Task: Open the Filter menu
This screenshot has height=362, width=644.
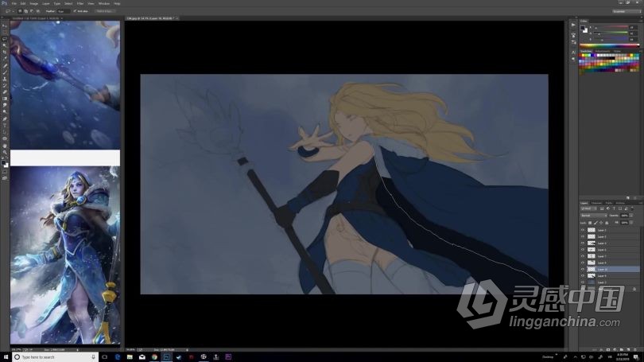Action: (80, 3)
